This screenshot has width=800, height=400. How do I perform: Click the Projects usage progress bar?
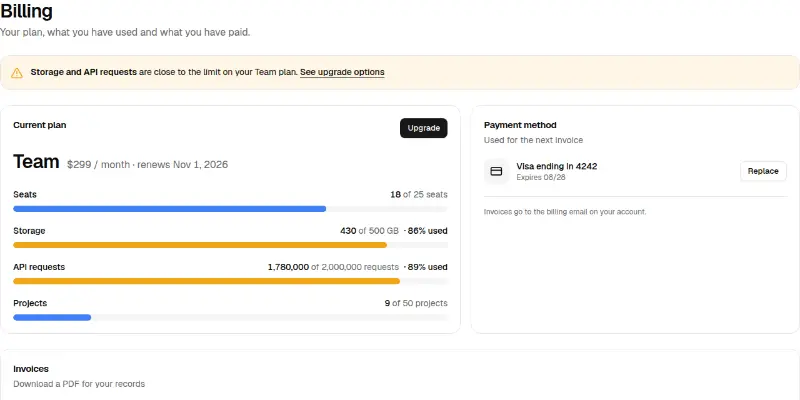point(230,317)
